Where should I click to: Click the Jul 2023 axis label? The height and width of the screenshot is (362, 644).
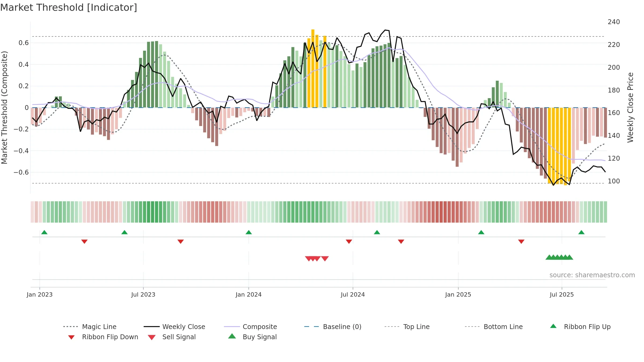[x=143, y=294]
